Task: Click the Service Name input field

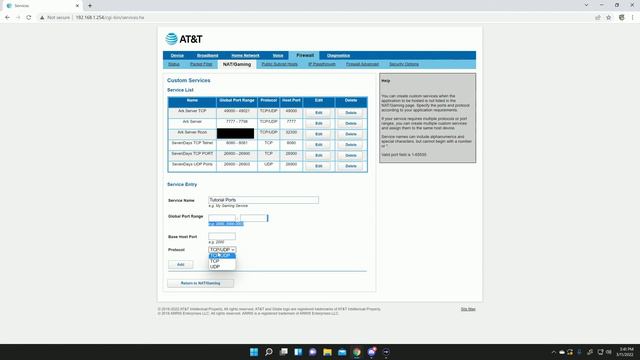Action: click(x=263, y=200)
